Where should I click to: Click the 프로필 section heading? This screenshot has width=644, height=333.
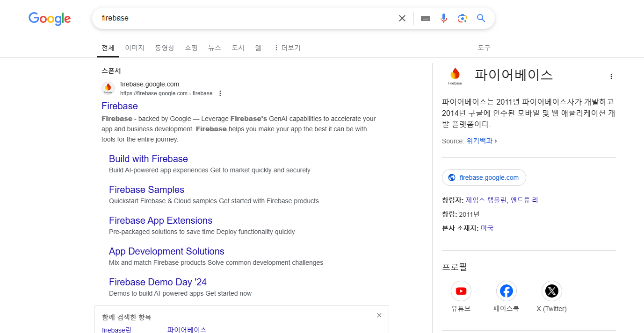(455, 267)
